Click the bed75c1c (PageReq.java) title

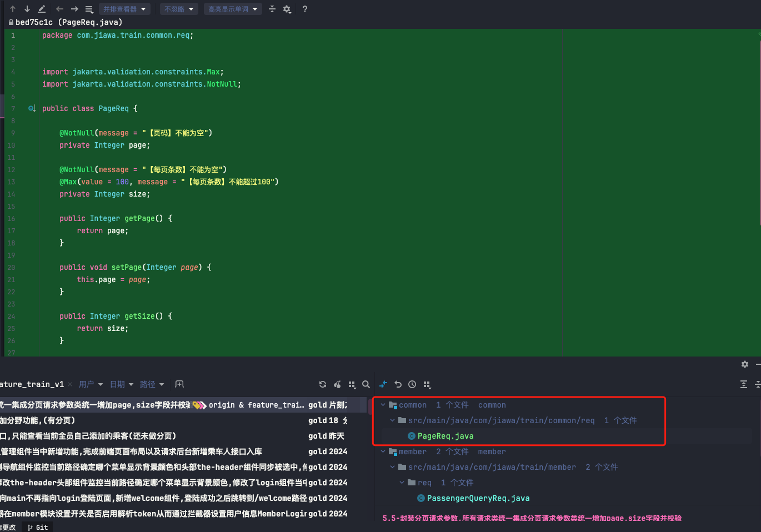point(69,22)
